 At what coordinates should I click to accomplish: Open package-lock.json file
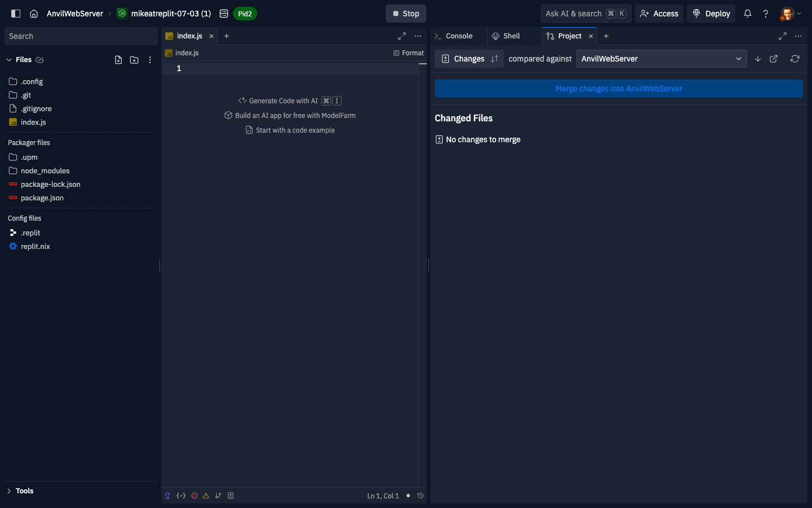[x=81, y=184]
